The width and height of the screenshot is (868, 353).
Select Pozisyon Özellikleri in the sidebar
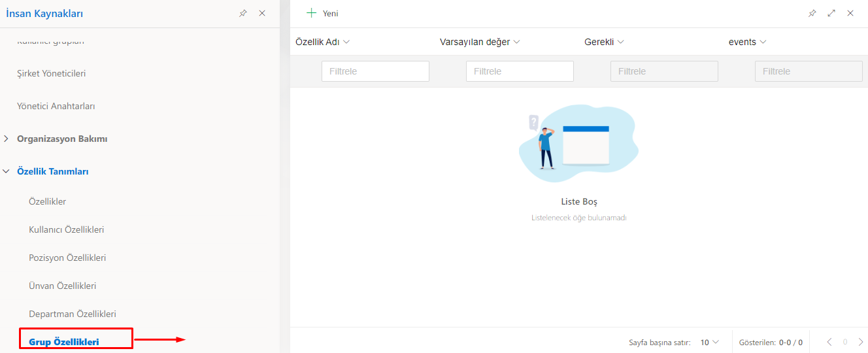tap(67, 258)
